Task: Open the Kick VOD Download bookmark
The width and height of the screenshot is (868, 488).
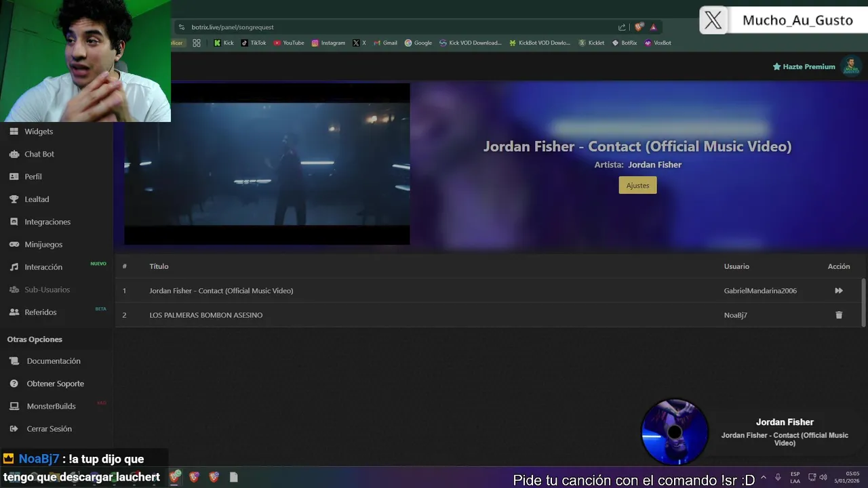Action: click(471, 43)
